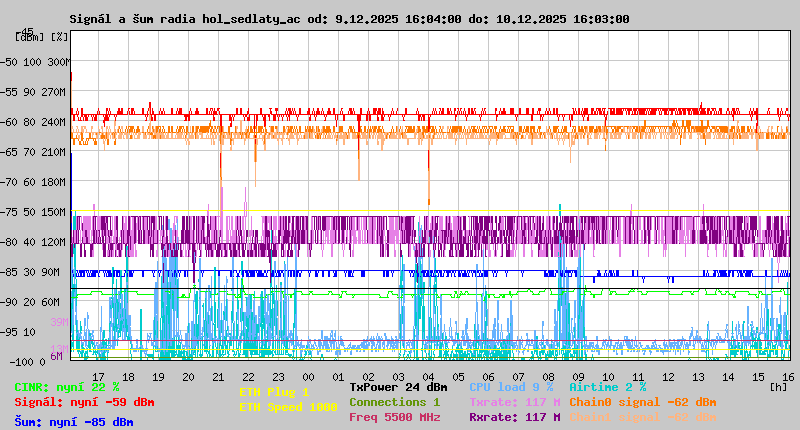Click the purple Rxrate legend entry
The width and height of the screenshot is (800, 430).
(x=514, y=417)
